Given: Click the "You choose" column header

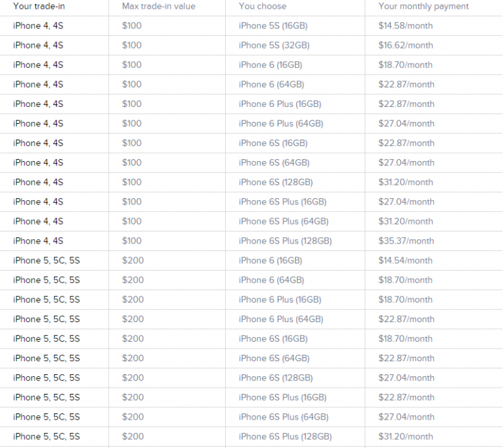Looking at the screenshot, I should tap(262, 6).
